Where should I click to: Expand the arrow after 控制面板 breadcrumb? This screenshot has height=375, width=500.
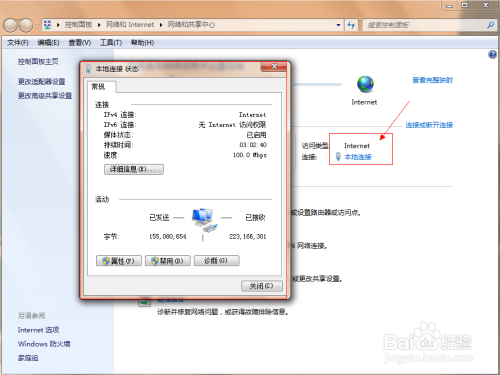(99, 25)
